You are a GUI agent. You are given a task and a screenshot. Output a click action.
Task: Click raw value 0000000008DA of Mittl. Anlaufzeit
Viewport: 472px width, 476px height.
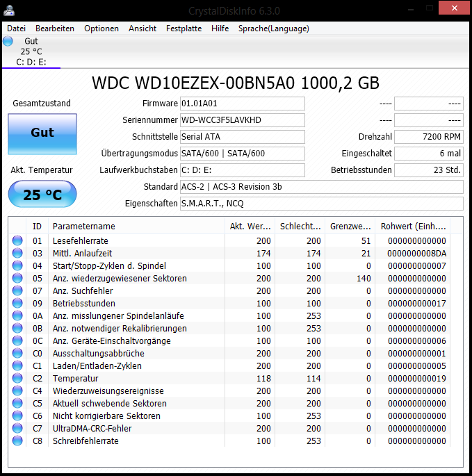(x=416, y=253)
